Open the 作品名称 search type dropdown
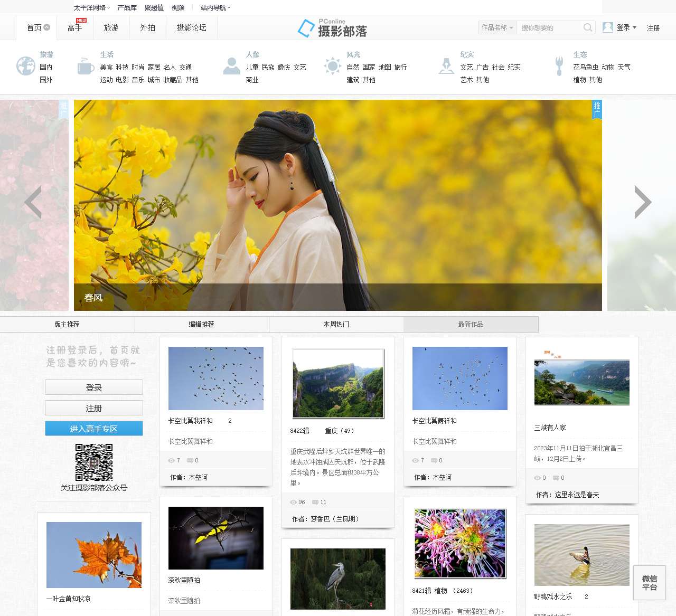The width and height of the screenshot is (676, 616). (x=497, y=27)
